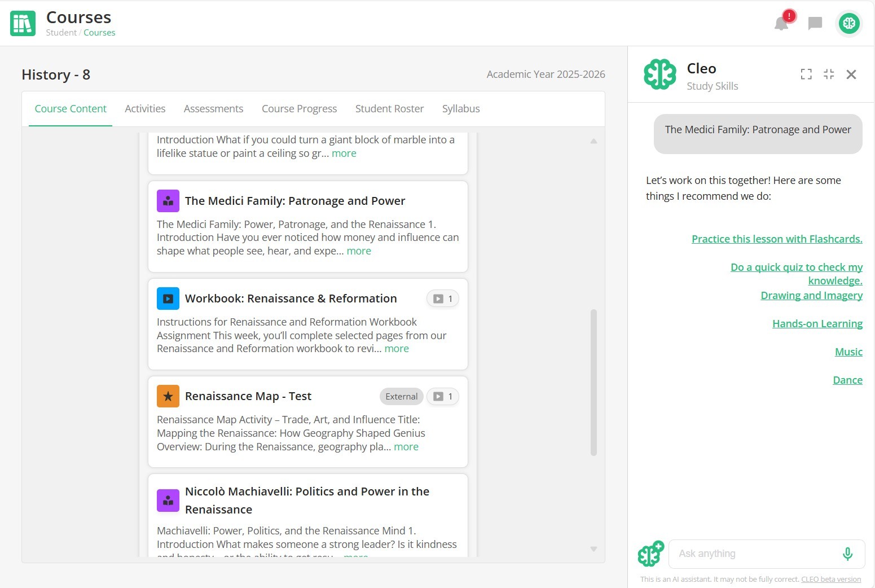Click the video count badge on Renaissance Map
Image resolution: width=875 pixels, height=588 pixels.
[x=443, y=396]
